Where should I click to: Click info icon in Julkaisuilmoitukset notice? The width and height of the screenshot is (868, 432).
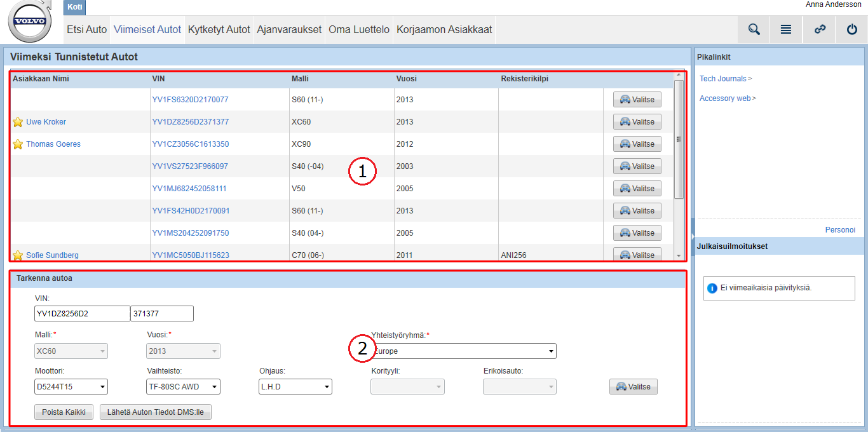tap(712, 288)
